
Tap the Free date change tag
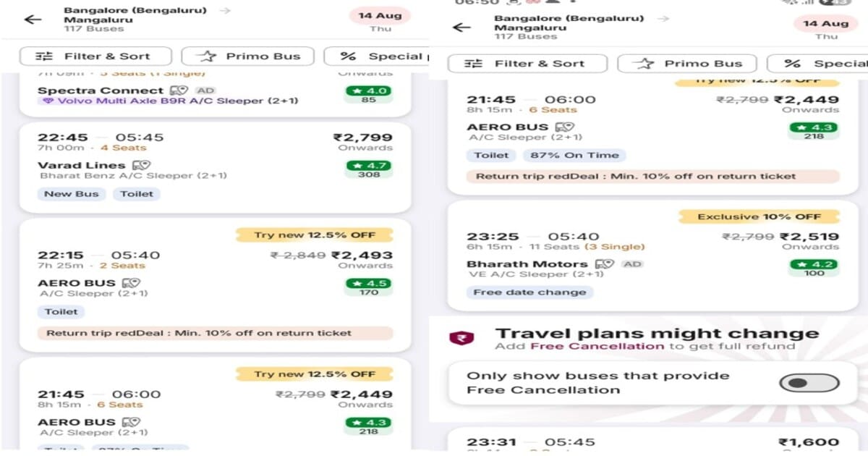(529, 292)
